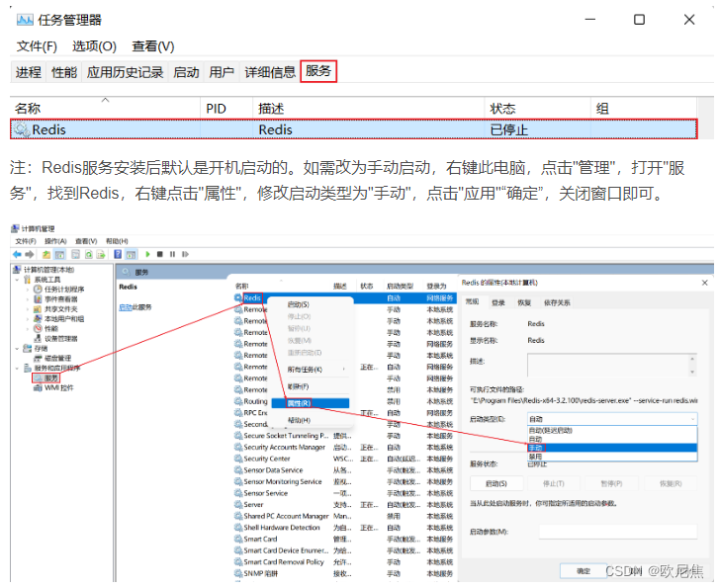Click the Shared Folders icon in the tree
The height and width of the screenshot is (588, 719).
pyautogui.click(x=38, y=309)
